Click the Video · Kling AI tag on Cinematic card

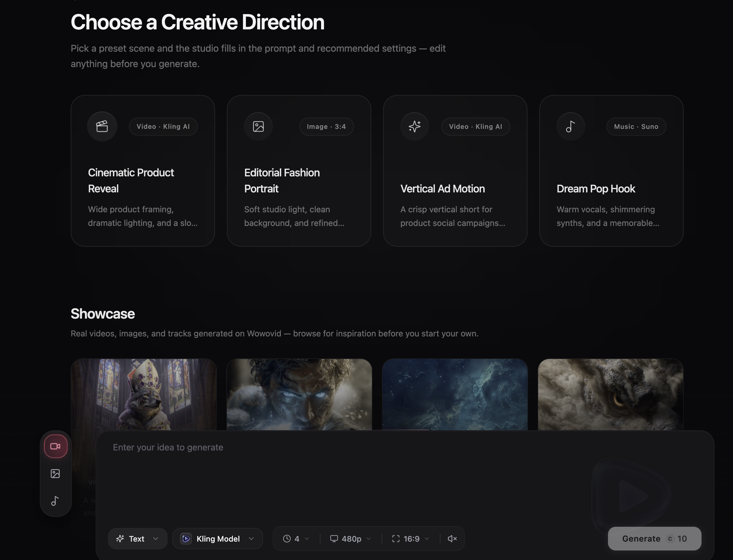point(163,127)
